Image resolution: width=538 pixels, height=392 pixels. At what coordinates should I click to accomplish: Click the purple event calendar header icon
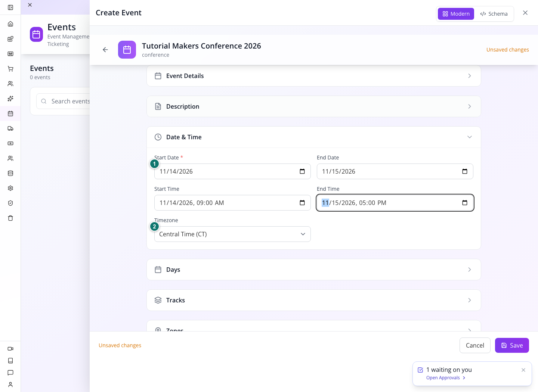point(127,50)
